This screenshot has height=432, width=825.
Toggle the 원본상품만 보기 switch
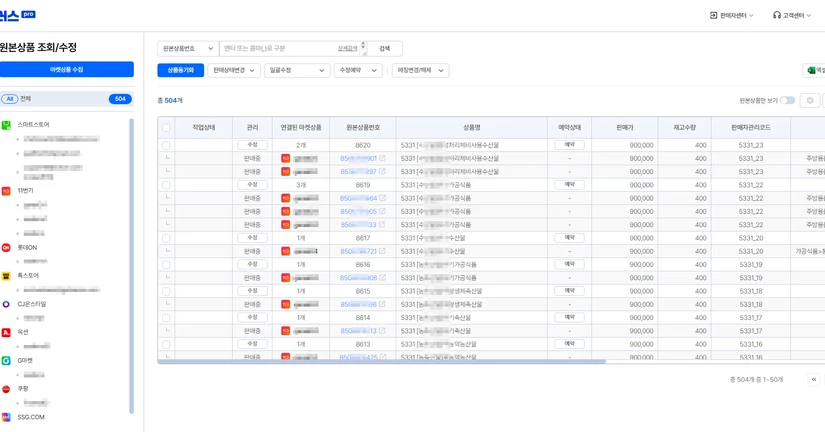tap(787, 100)
